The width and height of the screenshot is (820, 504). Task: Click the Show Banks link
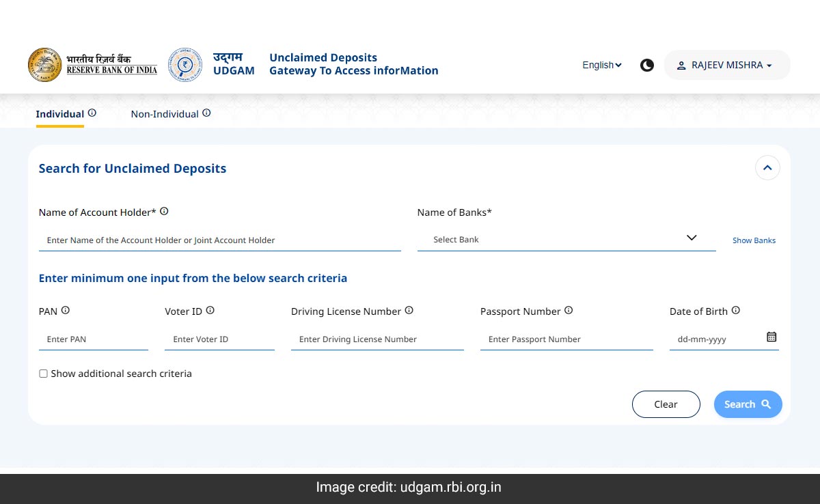coord(754,240)
